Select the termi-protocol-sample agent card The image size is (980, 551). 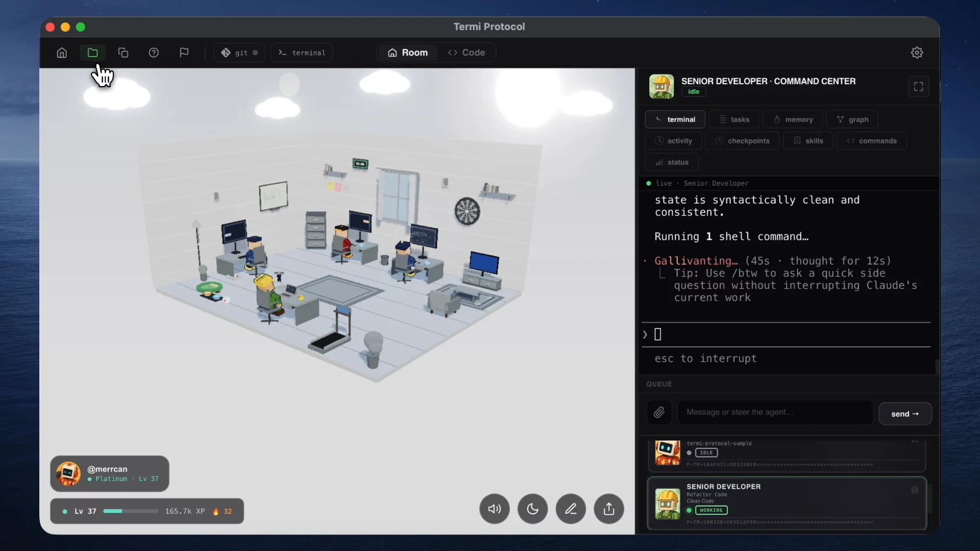click(787, 456)
